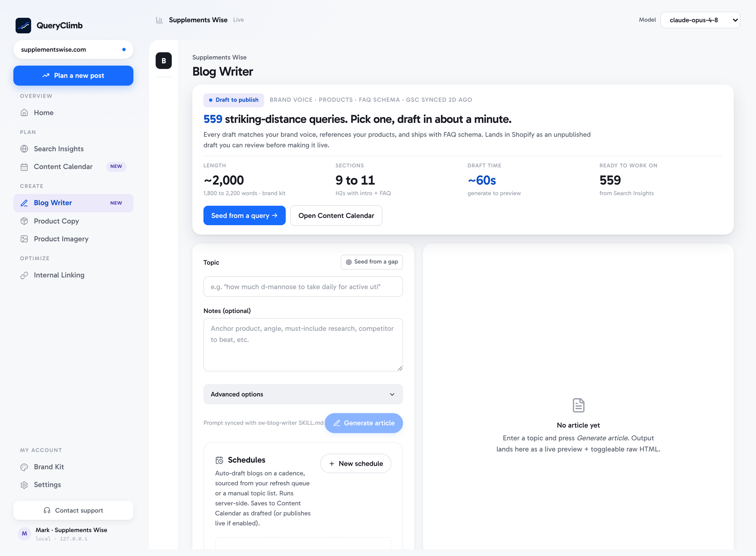Click the 'from Search Insights' caption
756x556 pixels.
pyautogui.click(x=626, y=193)
